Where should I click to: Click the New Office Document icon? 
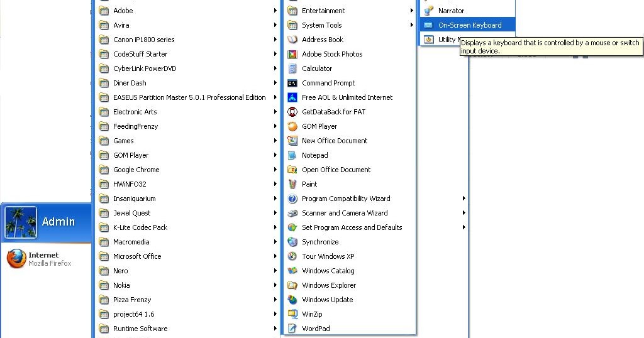292,141
